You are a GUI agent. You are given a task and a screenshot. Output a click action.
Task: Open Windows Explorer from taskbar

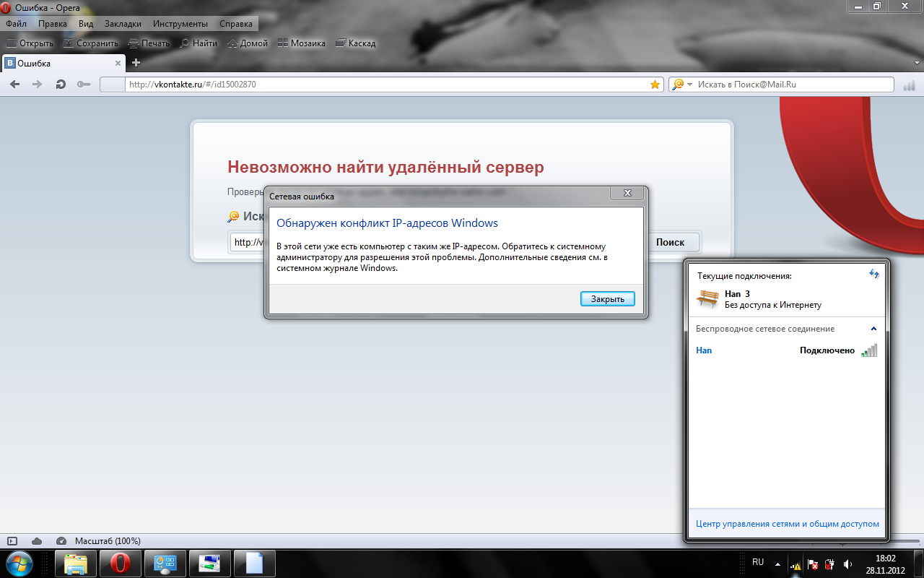(76, 563)
